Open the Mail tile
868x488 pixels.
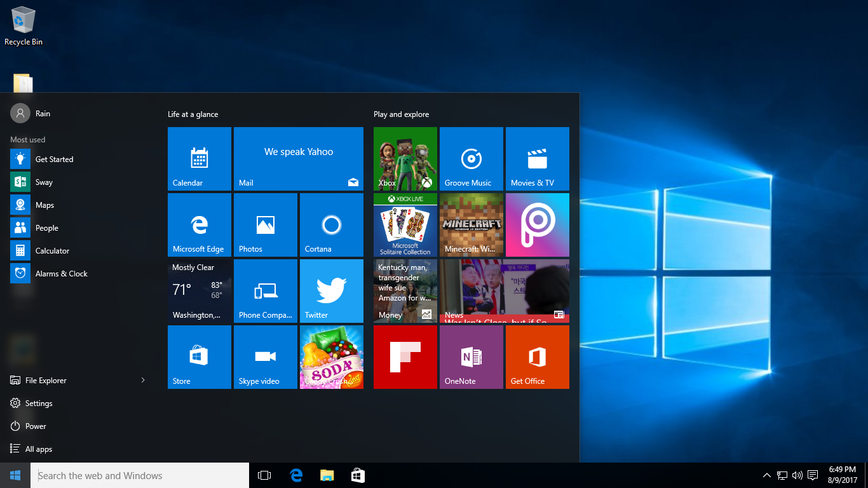(299, 159)
